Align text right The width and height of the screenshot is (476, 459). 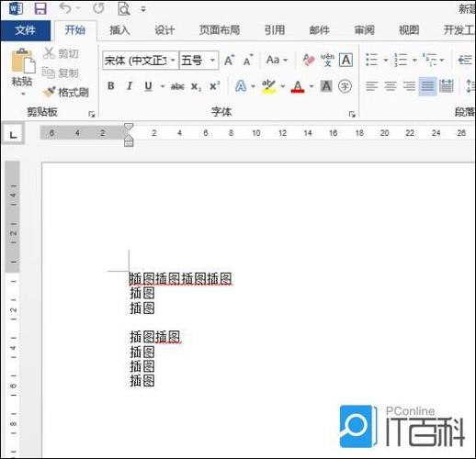[409, 86]
